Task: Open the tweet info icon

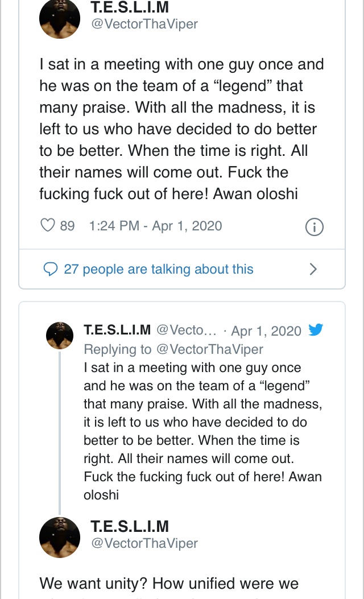Action: (x=315, y=227)
